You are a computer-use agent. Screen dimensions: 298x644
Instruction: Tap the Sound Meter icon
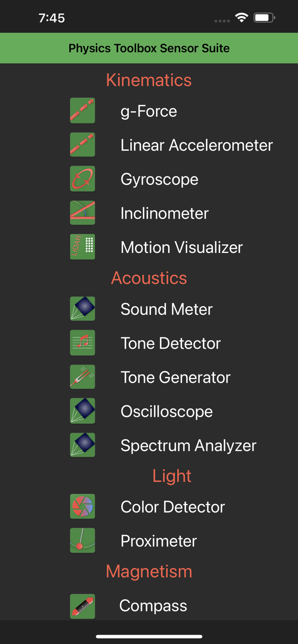pos(82,308)
